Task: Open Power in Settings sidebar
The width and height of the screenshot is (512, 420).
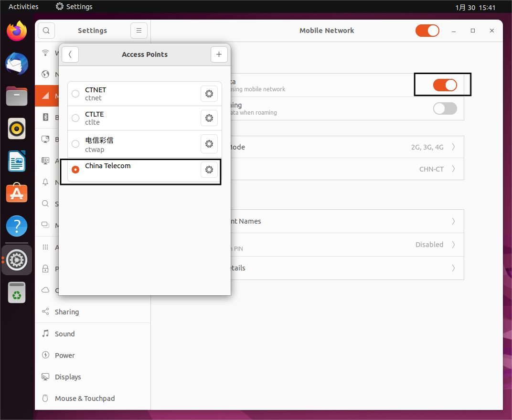Action: [93, 355]
